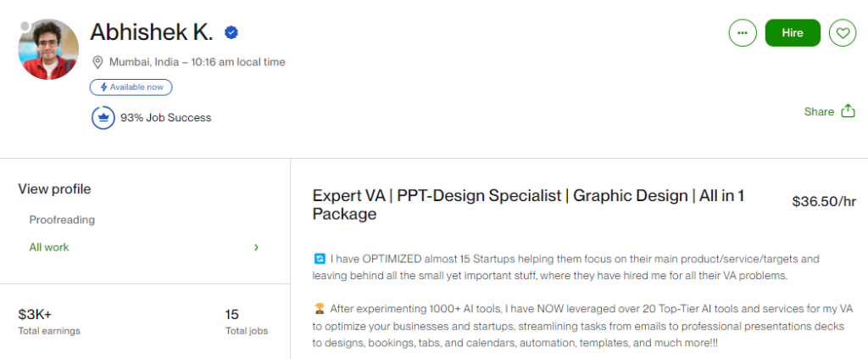Click the share arrow icon
Image resolution: width=868 pixels, height=359 pixels.
[x=848, y=111]
